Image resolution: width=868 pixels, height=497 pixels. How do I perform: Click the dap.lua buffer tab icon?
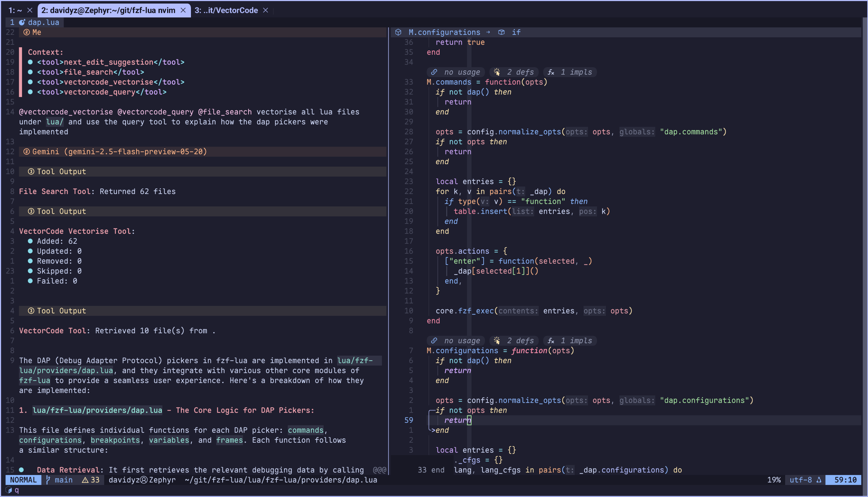click(x=22, y=22)
